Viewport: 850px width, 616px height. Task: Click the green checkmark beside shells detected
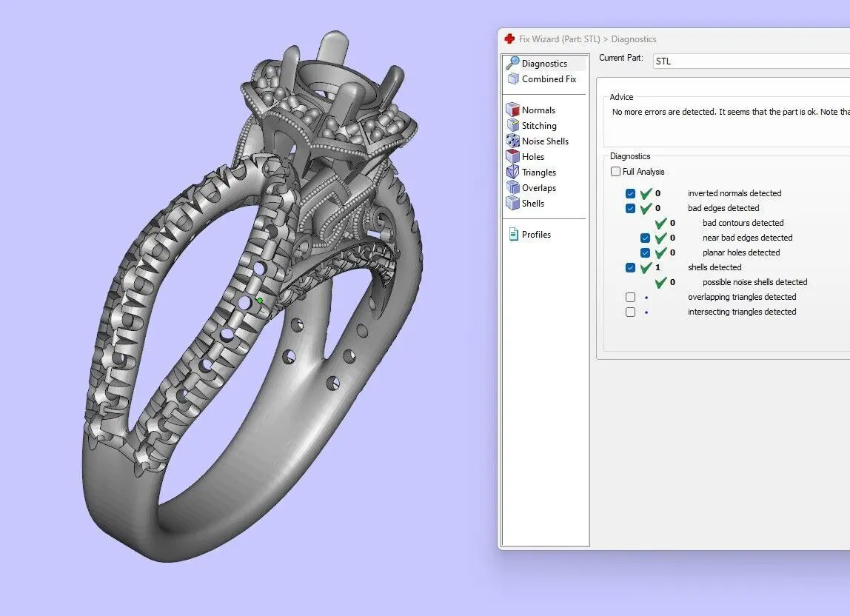(x=646, y=267)
